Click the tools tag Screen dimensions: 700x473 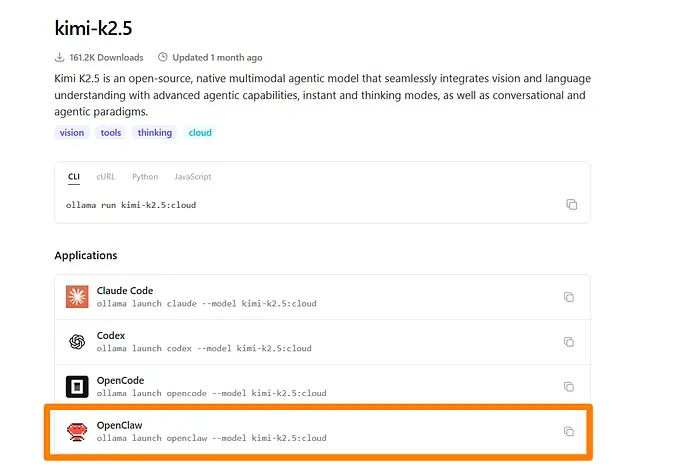tap(111, 133)
